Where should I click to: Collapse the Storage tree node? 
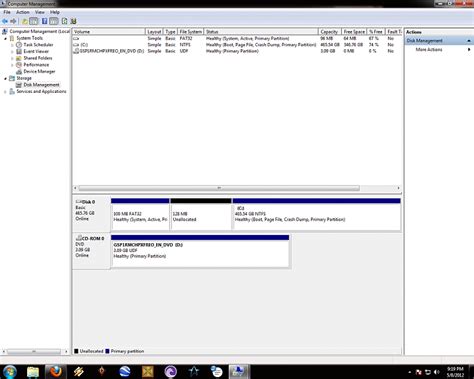click(5, 78)
